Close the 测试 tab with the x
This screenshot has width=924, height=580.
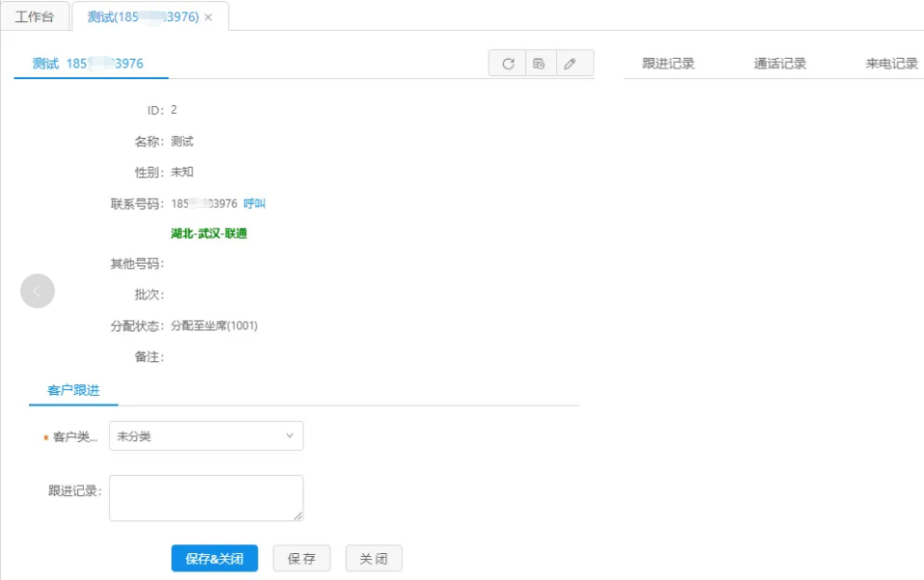[208, 17]
